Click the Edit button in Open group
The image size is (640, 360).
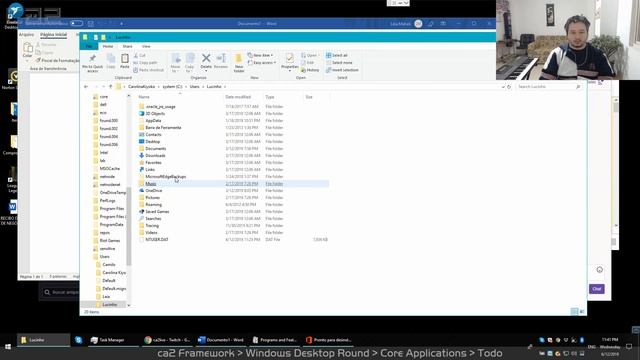pyautogui.click(x=308, y=62)
